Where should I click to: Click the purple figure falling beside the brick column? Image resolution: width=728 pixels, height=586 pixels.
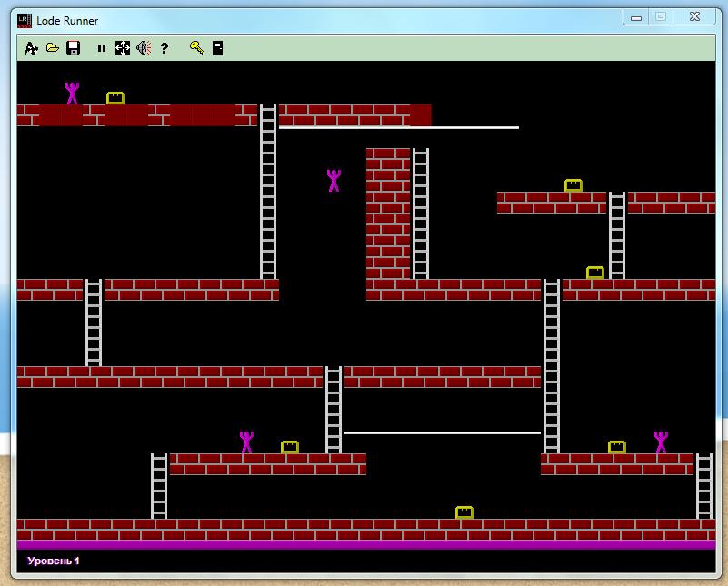tap(334, 181)
